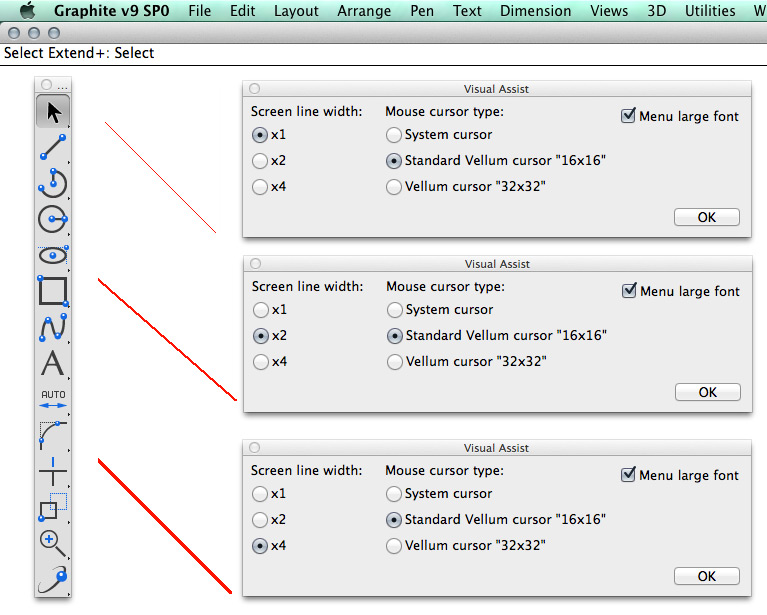Select the Circle tool
The width and height of the screenshot is (767, 615).
pos(53,219)
